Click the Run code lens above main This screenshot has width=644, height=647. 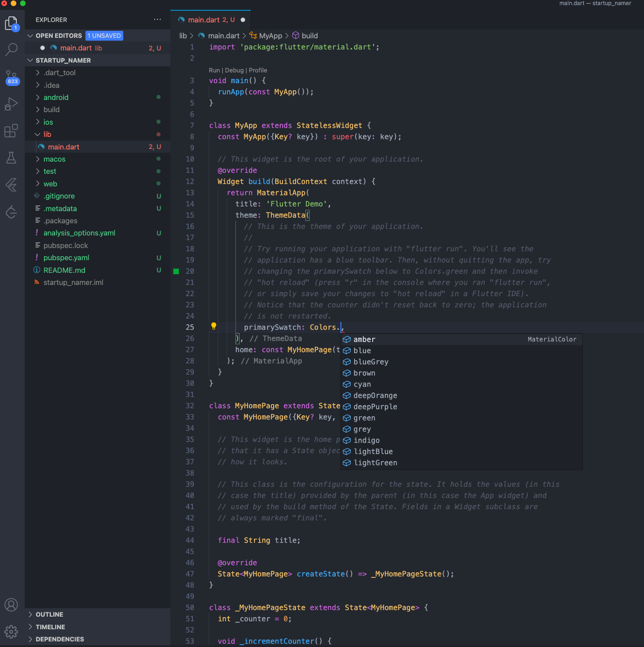[214, 70]
